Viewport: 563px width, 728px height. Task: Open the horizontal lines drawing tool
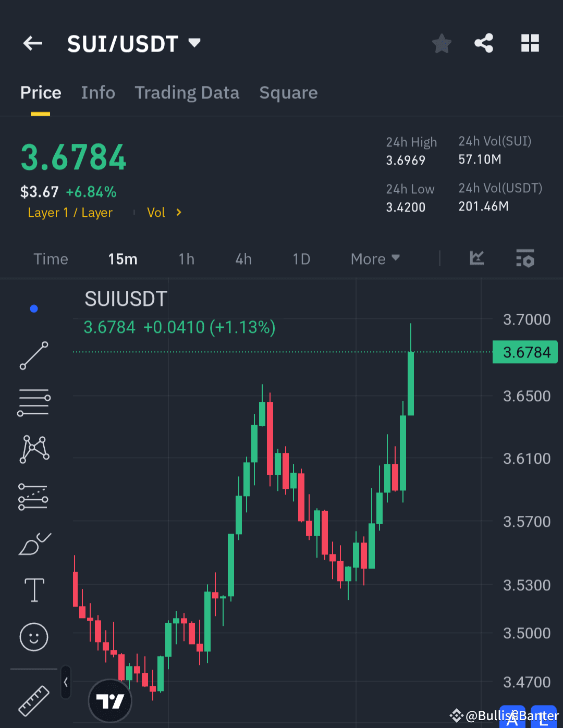click(x=34, y=402)
